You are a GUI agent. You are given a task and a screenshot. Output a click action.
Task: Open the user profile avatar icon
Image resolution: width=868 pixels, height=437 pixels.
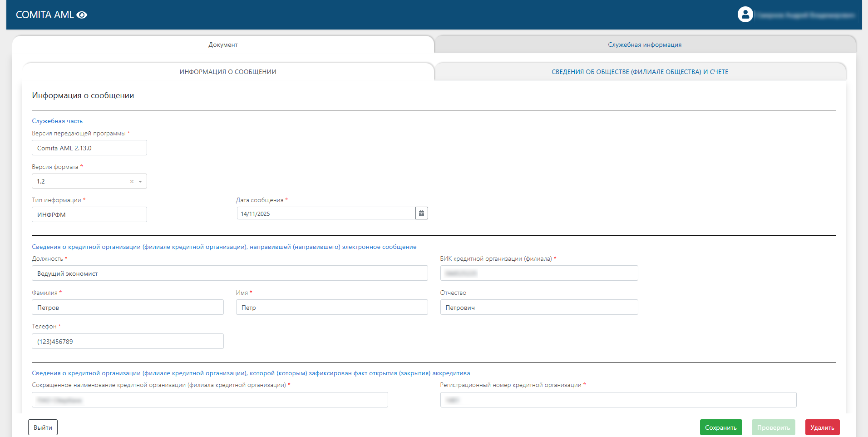click(x=745, y=15)
